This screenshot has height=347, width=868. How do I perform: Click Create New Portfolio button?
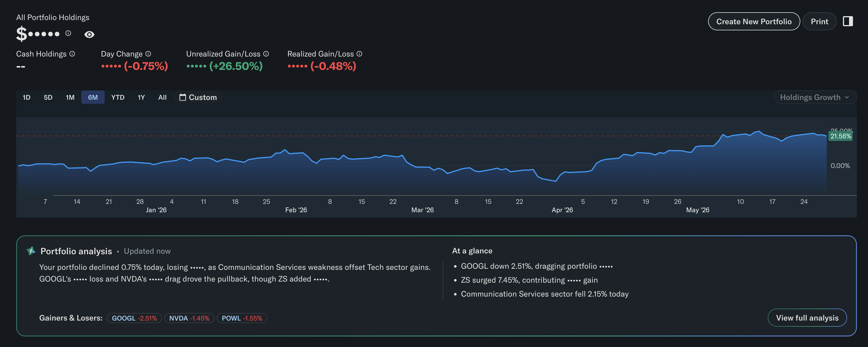754,21
